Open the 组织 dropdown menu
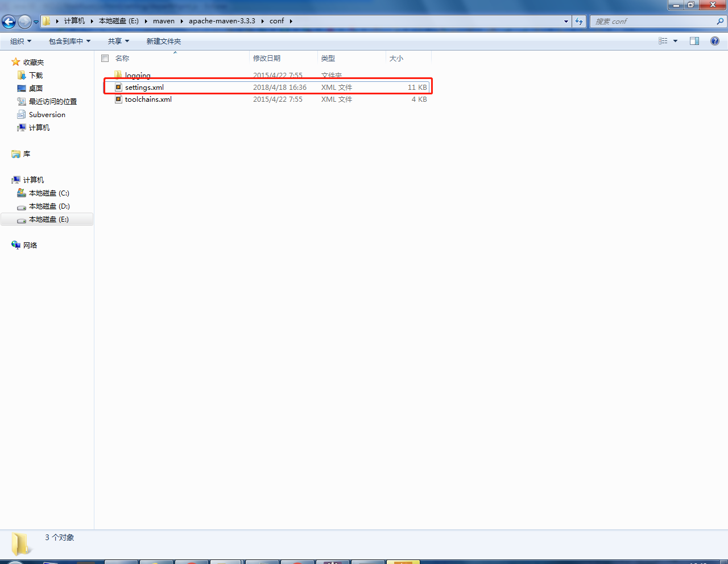Image resolution: width=728 pixels, height=564 pixels. pos(20,41)
